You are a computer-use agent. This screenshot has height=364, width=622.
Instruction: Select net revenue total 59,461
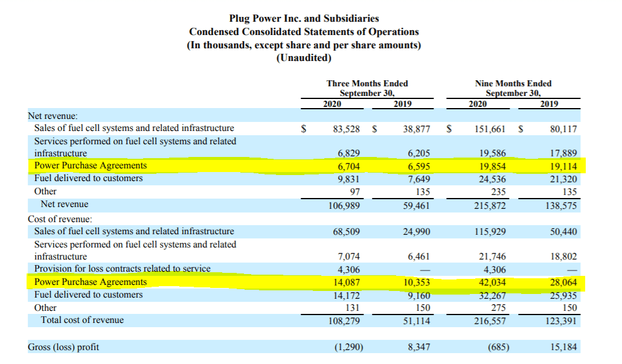[417, 205]
